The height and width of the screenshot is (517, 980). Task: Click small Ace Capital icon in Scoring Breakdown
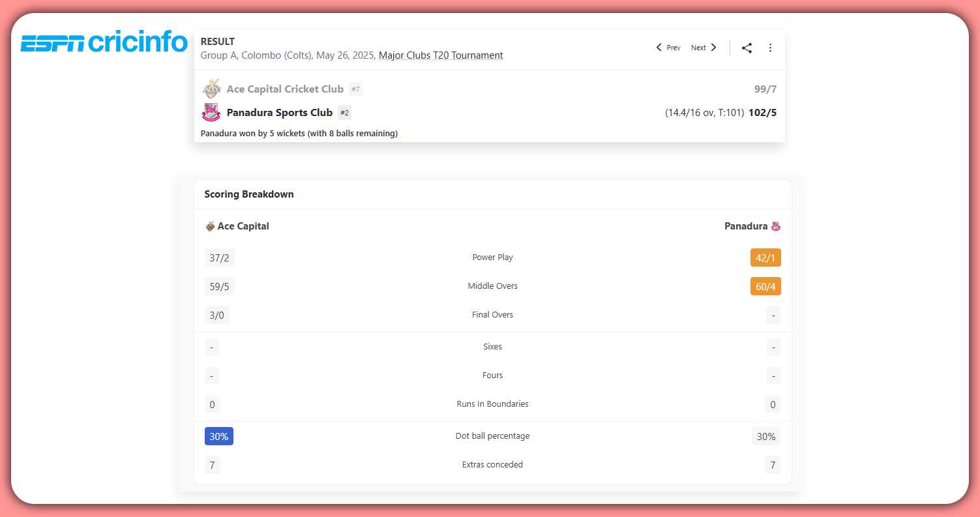[x=210, y=226]
